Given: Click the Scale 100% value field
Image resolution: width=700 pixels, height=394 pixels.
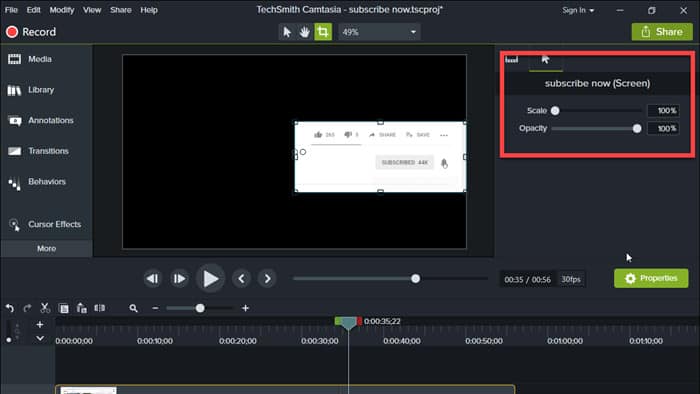Looking at the screenshot, I should click(663, 111).
